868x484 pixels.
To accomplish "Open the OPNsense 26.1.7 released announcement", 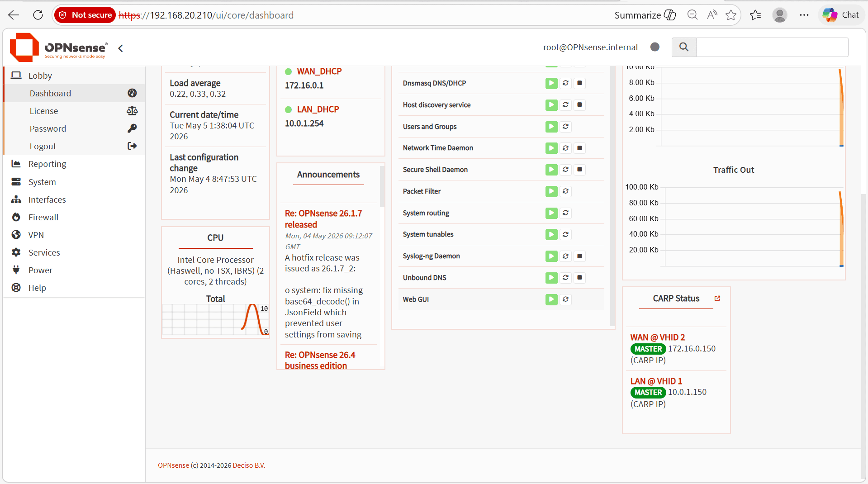I will [323, 219].
